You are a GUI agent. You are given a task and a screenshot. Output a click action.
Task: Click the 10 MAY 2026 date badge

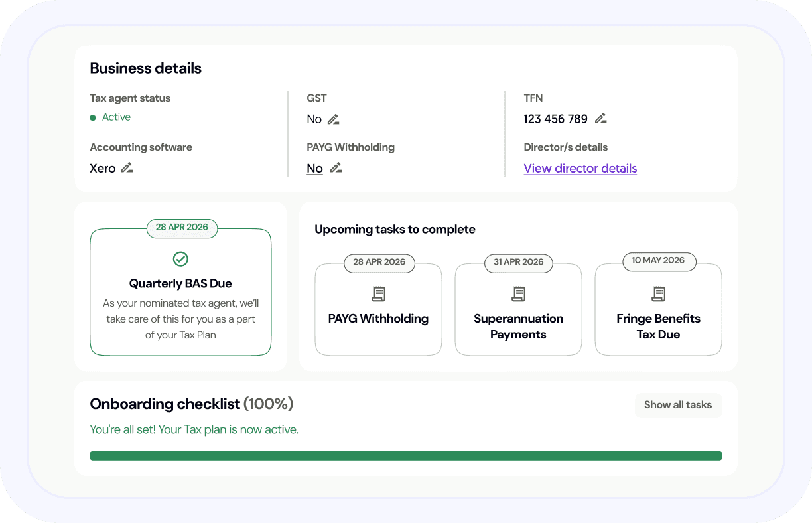(658, 261)
